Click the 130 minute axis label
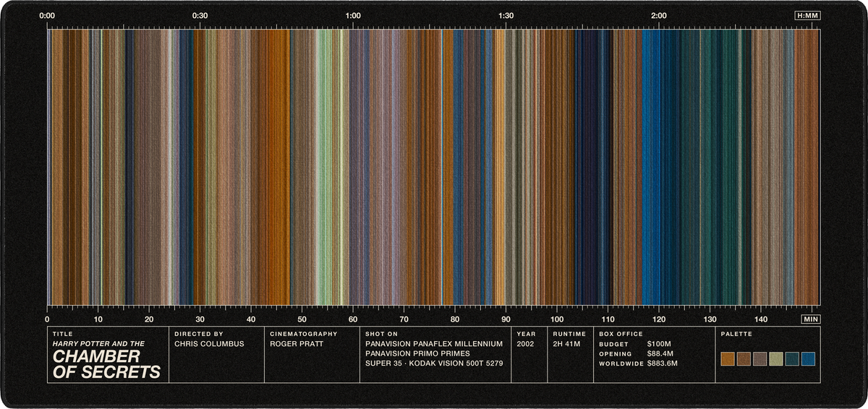Screen dimensions: 868x409 [710, 319]
